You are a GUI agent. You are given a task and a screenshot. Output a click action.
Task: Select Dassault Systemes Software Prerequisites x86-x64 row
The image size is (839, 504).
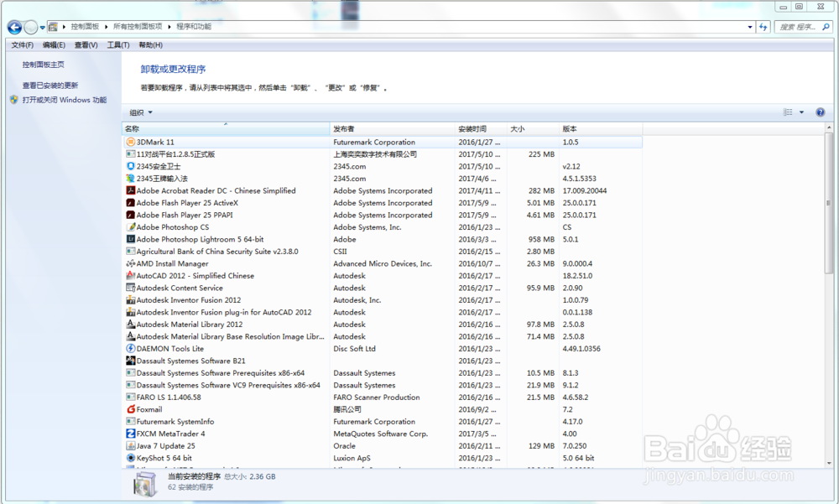pyautogui.click(x=383, y=373)
